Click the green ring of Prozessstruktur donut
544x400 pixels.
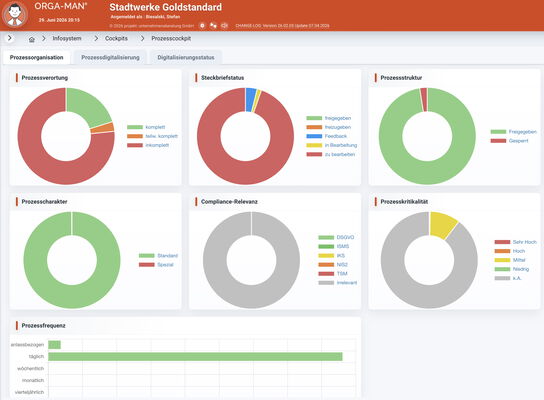pyautogui.click(x=427, y=172)
